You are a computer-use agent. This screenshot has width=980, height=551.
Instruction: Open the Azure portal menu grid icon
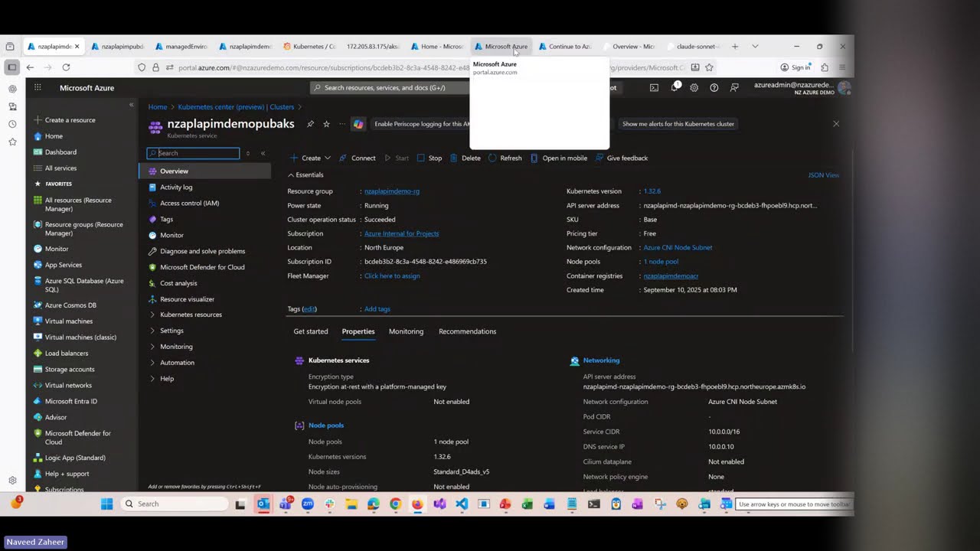click(x=38, y=88)
